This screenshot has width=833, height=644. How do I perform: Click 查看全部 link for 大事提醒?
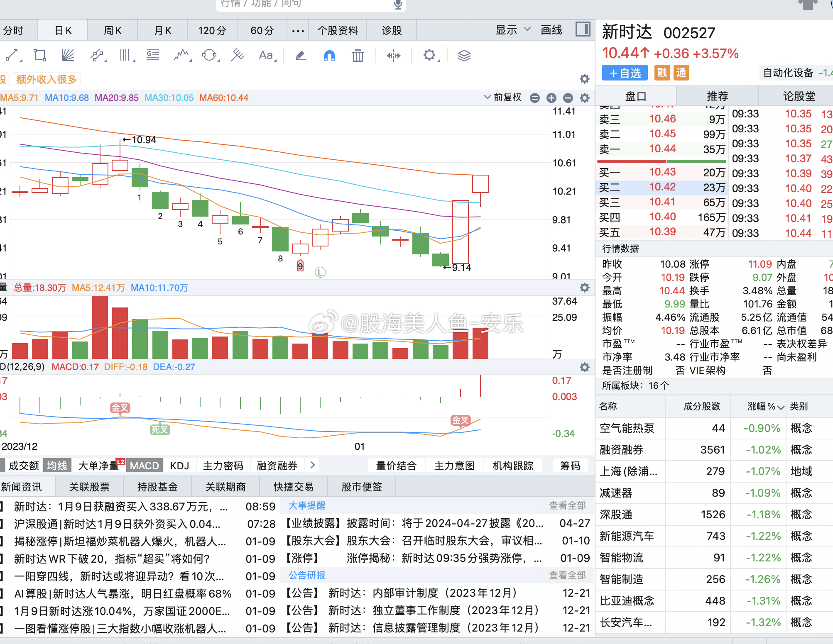click(567, 505)
